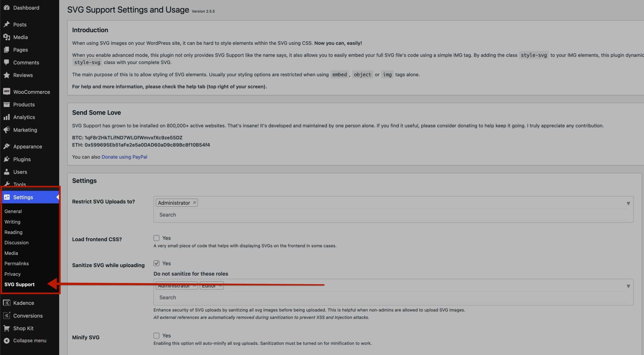This screenshot has height=355, width=644.
Task: Expand the Restrict SVG Uploads role dropdown arrow
Action: [x=628, y=203]
